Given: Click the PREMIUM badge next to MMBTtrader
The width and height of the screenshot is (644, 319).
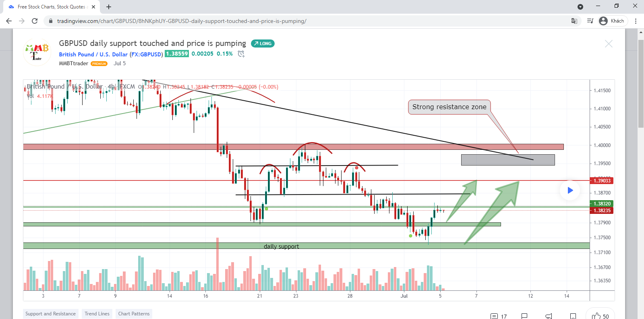Looking at the screenshot, I should (x=99, y=64).
